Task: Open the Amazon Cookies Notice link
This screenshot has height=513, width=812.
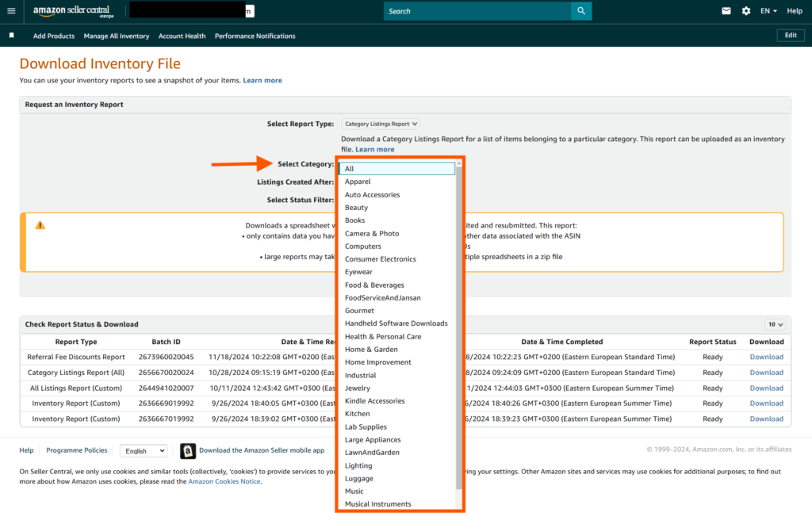Action: click(224, 481)
